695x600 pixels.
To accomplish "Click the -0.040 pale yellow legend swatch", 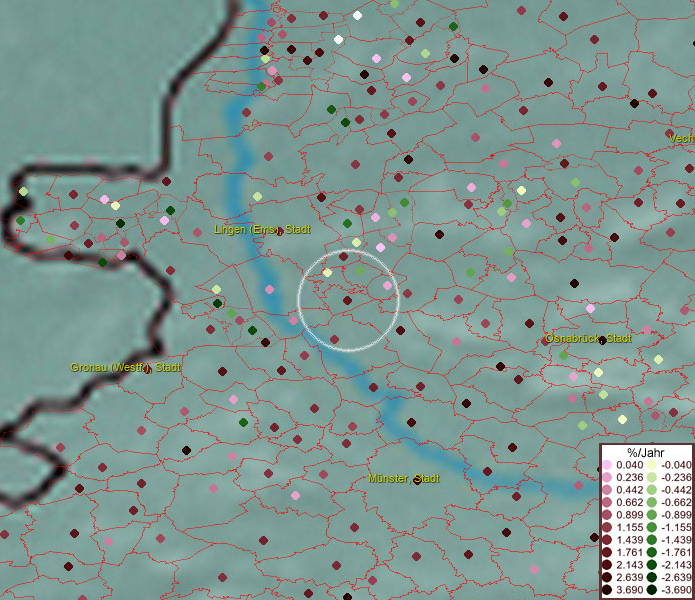I will 651,465.
